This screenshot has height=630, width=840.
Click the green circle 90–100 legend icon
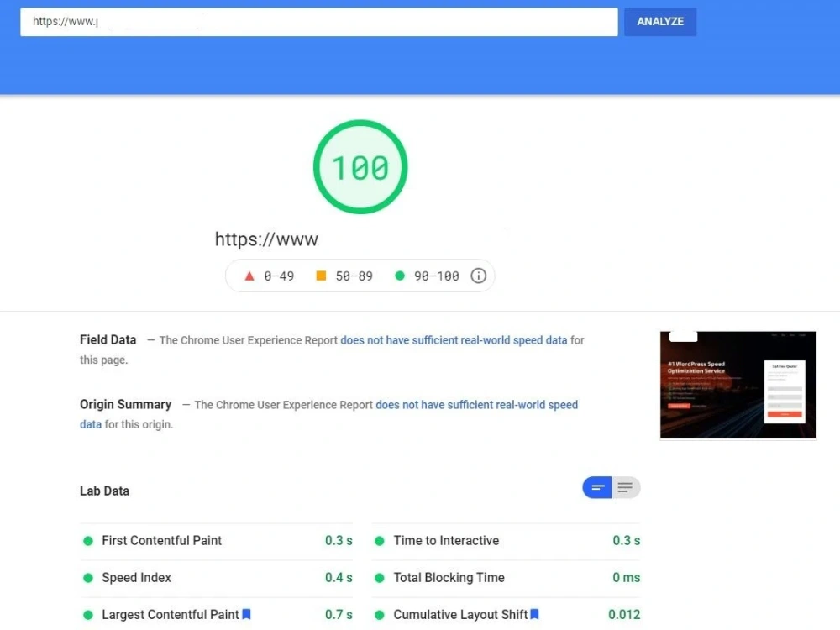click(400, 276)
